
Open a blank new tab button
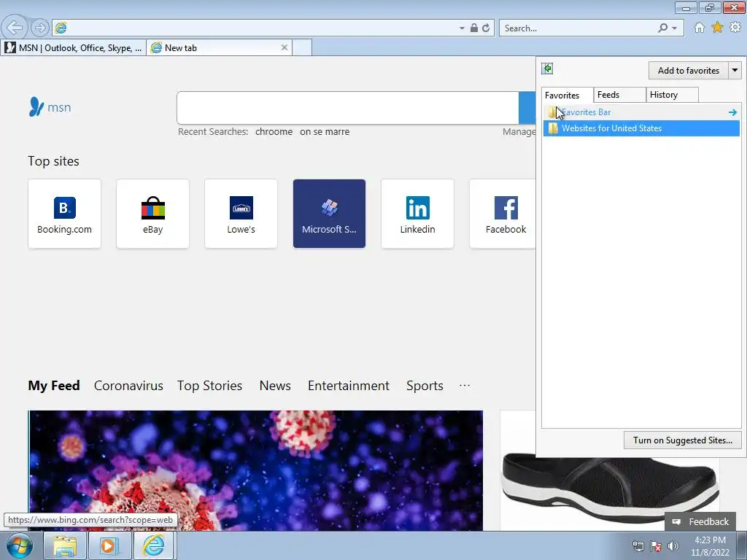(302, 47)
